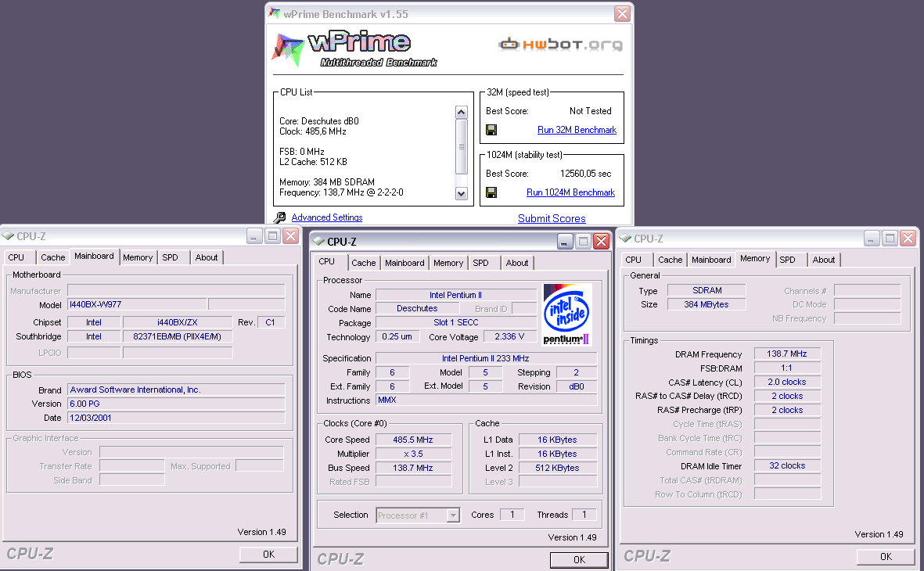
Task: Click the wrench icon beside Advanced Settings
Action: [281, 217]
